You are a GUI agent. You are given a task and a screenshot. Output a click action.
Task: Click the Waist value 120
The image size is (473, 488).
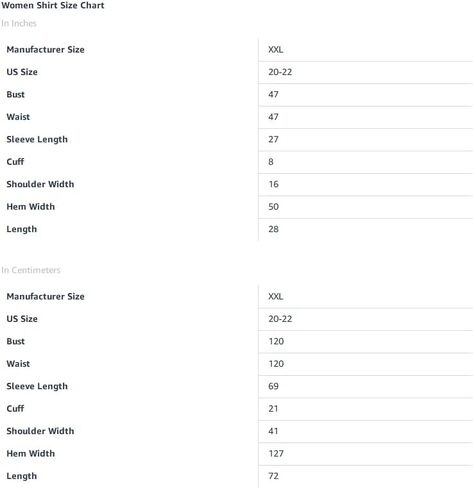point(276,364)
